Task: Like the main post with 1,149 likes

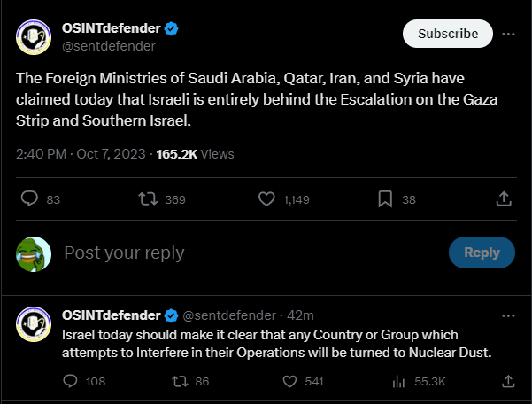Action: (266, 199)
